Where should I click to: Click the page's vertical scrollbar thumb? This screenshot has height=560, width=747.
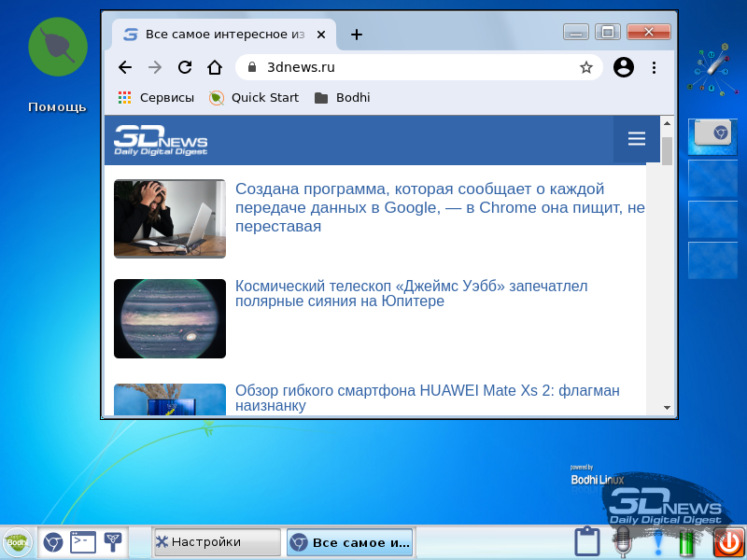click(x=667, y=150)
